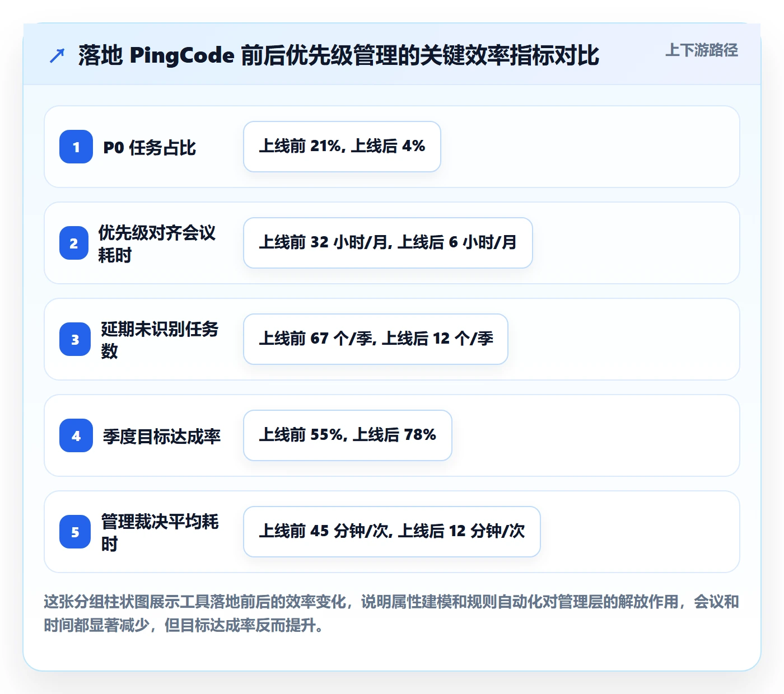Select the title 落地 PingCode 前后优先级管理的关键效率指标对比
This screenshot has width=784, height=694.
tap(339, 55)
